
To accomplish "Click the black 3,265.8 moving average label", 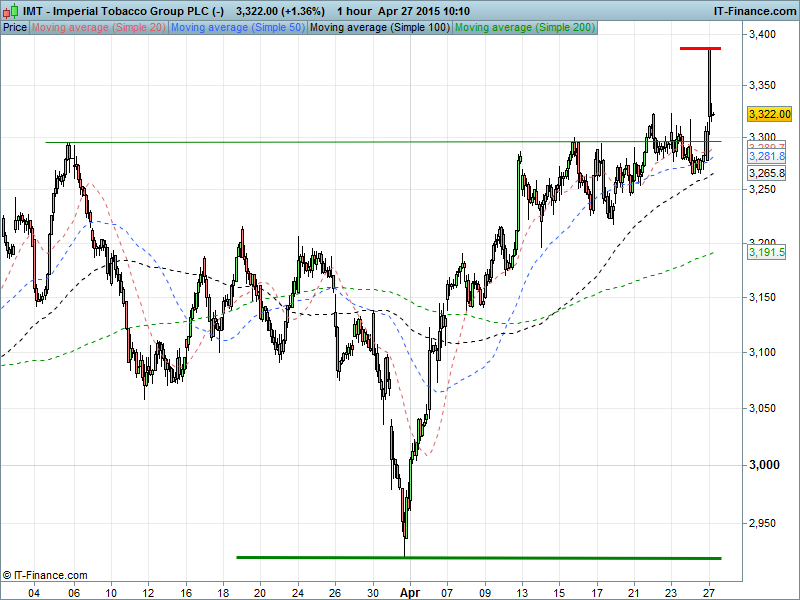I will pos(767,173).
